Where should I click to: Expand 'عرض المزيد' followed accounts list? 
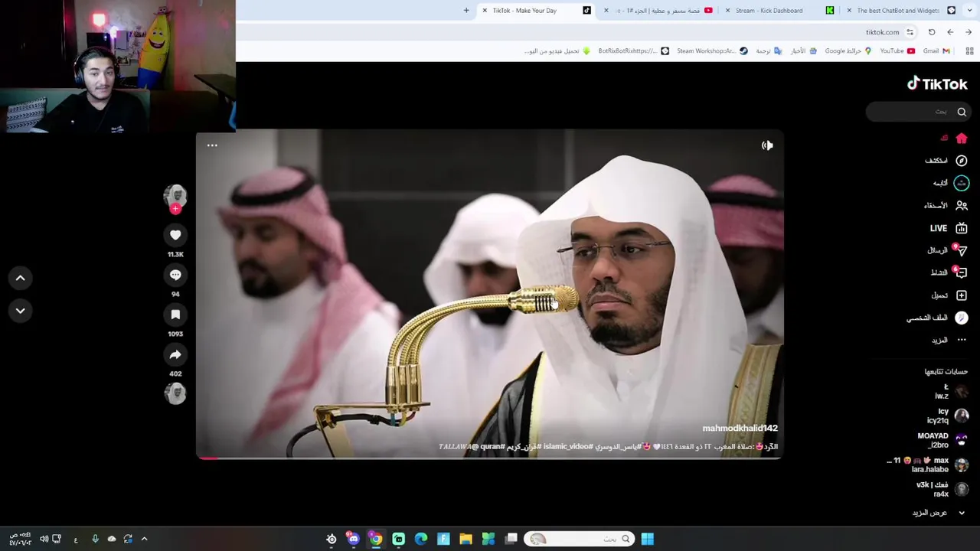[x=939, y=513]
